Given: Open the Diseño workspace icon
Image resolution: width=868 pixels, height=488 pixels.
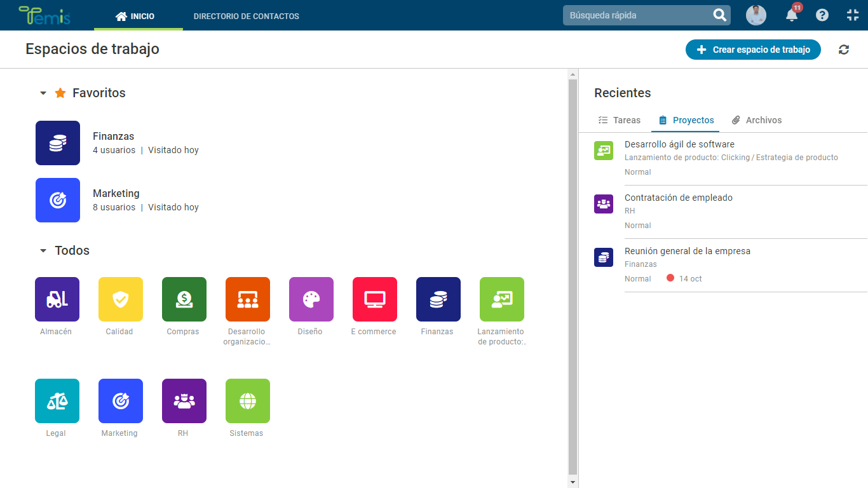Looking at the screenshot, I should tap(311, 299).
